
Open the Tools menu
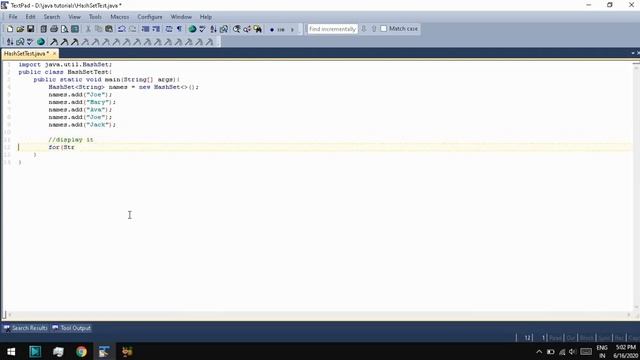(x=95, y=17)
